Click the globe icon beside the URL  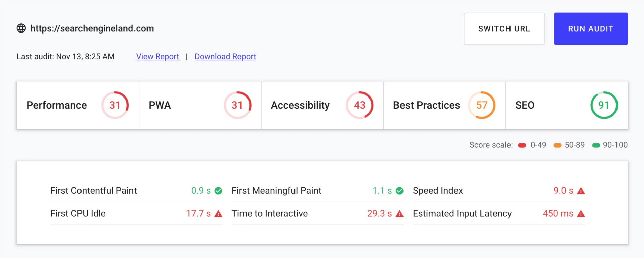[21, 28]
